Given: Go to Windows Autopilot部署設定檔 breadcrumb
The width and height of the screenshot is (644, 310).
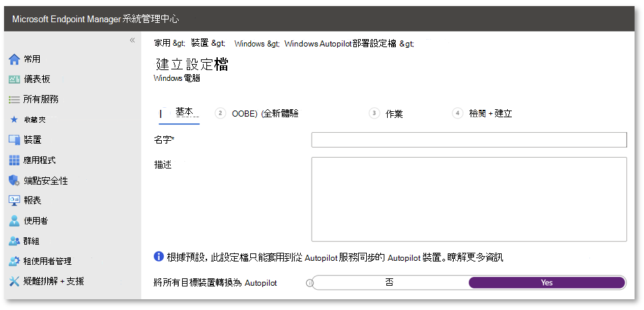Looking at the screenshot, I should [x=341, y=44].
